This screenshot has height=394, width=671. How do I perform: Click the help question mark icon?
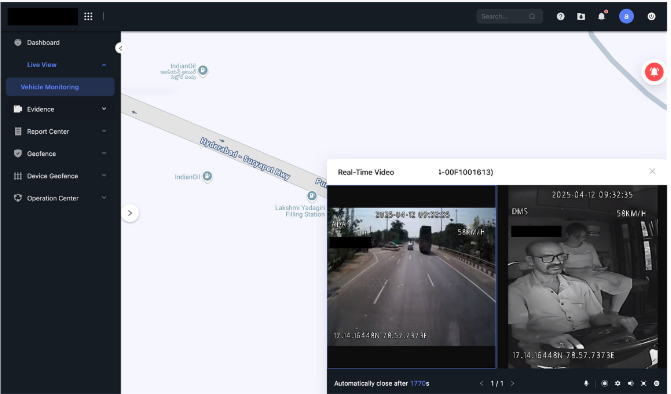561,16
